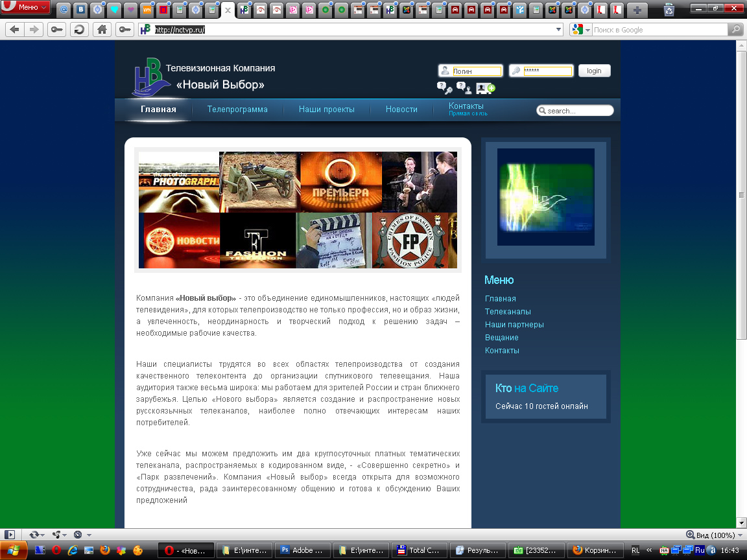Switch to the purple heart tab
Screen dimensions: 747x560
tap(130, 10)
